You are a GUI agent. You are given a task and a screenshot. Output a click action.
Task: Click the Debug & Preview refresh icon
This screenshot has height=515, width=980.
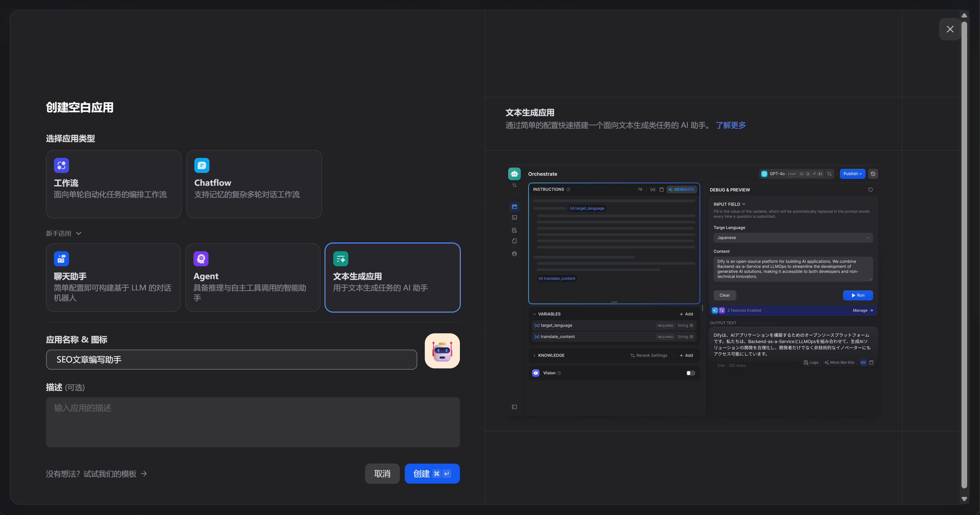click(871, 189)
